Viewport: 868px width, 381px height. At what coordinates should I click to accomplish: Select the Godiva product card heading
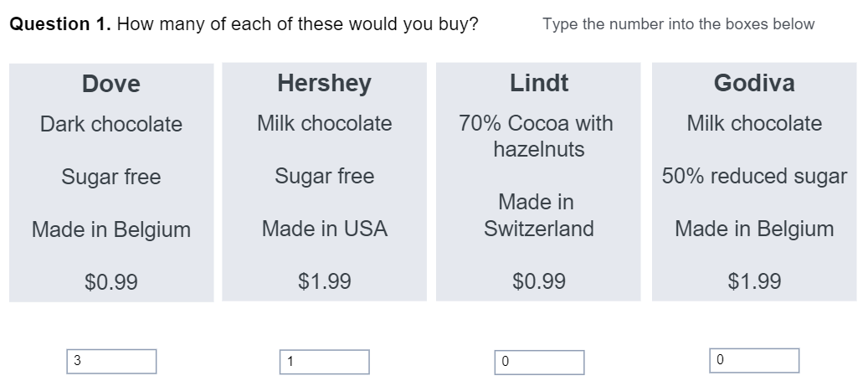pos(754,83)
